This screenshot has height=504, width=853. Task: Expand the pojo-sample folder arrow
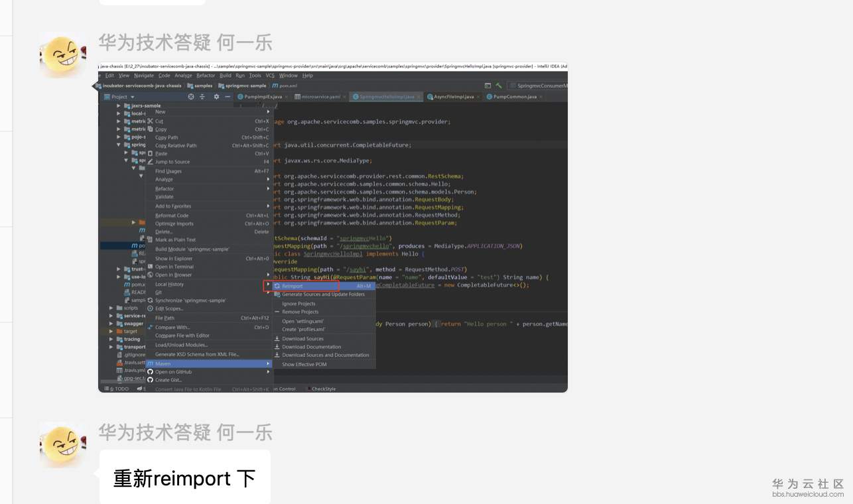[x=119, y=137]
